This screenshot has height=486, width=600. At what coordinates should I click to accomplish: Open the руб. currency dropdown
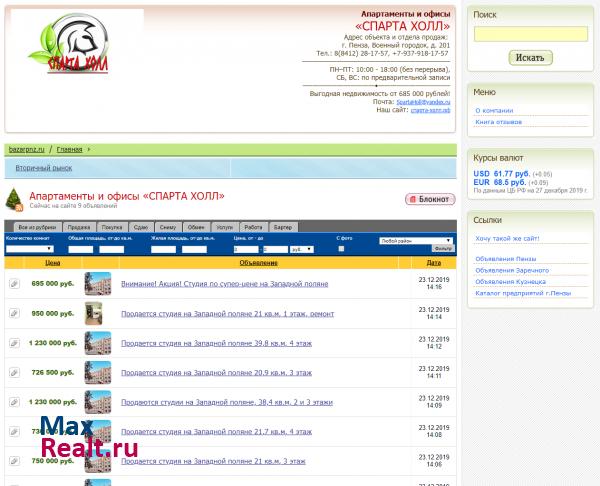coord(302,250)
